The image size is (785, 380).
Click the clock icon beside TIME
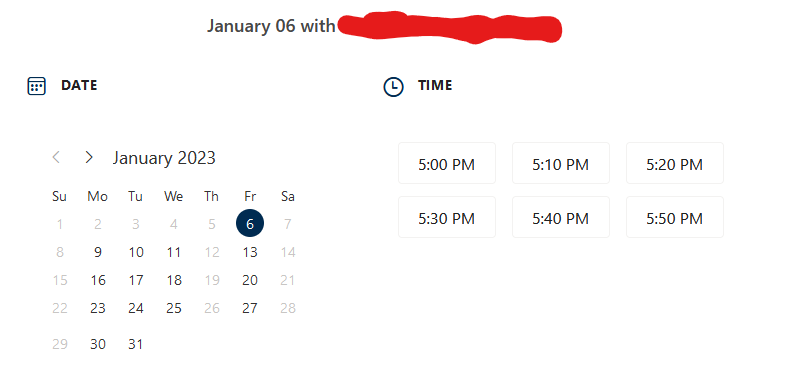point(394,87)
